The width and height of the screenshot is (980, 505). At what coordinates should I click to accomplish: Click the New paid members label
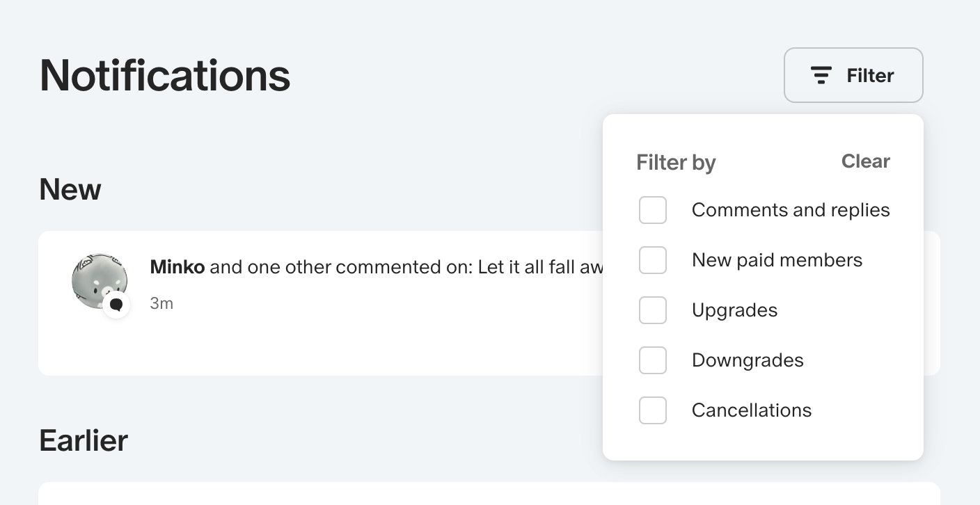point(777,260)
